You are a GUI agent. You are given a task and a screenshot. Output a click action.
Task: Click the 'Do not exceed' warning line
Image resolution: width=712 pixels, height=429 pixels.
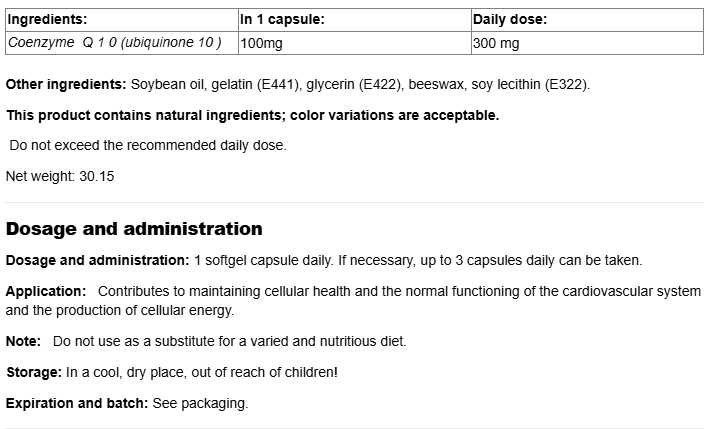(148, 145)
